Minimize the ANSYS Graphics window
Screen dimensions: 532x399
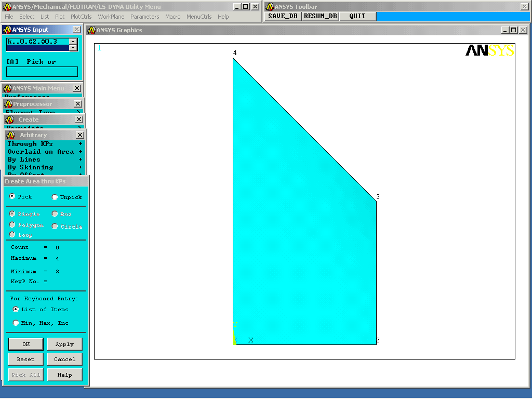click(x=505, y=30)
